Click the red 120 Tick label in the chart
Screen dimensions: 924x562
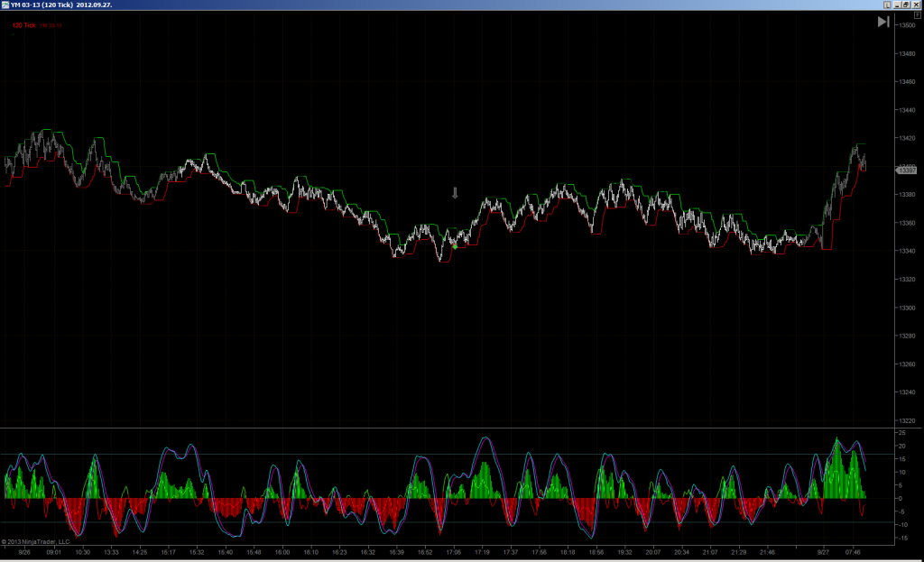coord(24,25)
